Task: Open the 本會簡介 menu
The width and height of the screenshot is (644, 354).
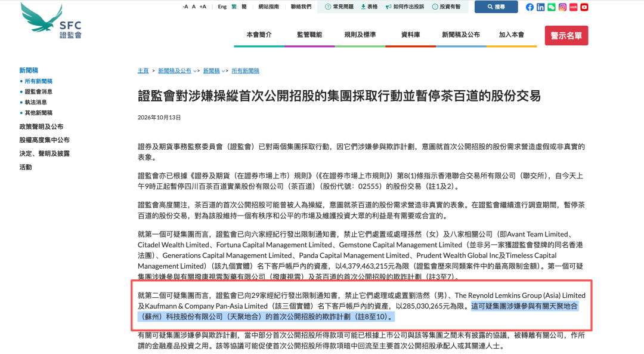Action: [259, 35]
